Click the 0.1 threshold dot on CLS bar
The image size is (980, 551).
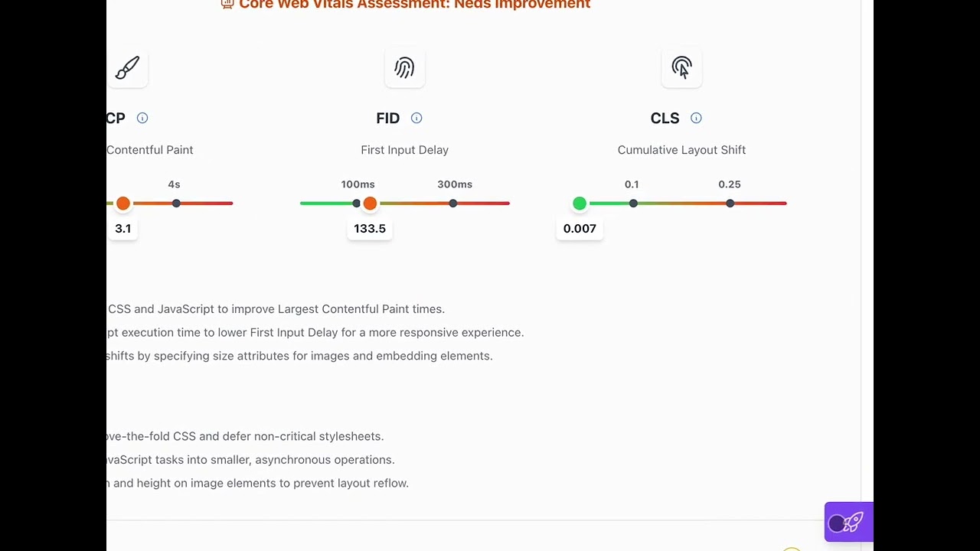point(633,204)
